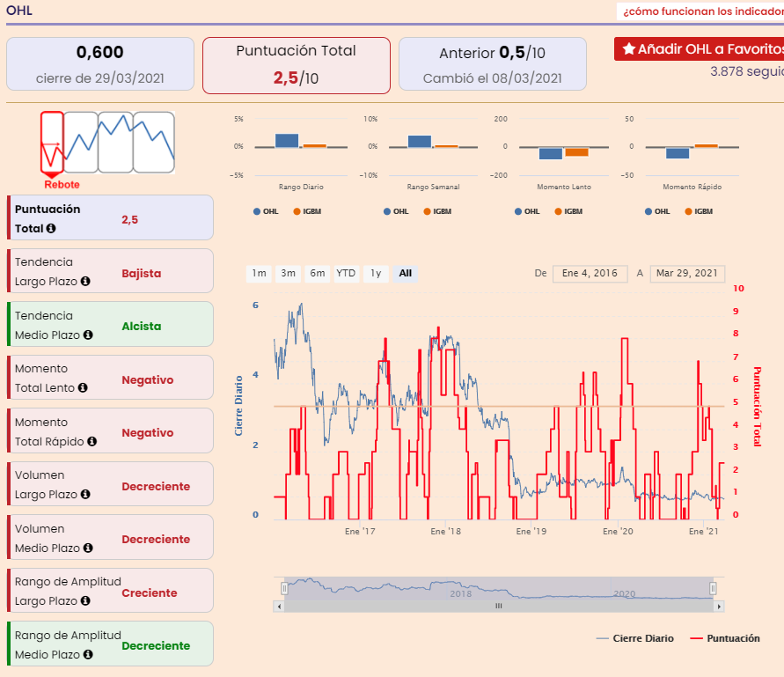Click the navigator scrollbar thumb grip
The height and width of the screenshot is (677, 784).
pos(499,606)
